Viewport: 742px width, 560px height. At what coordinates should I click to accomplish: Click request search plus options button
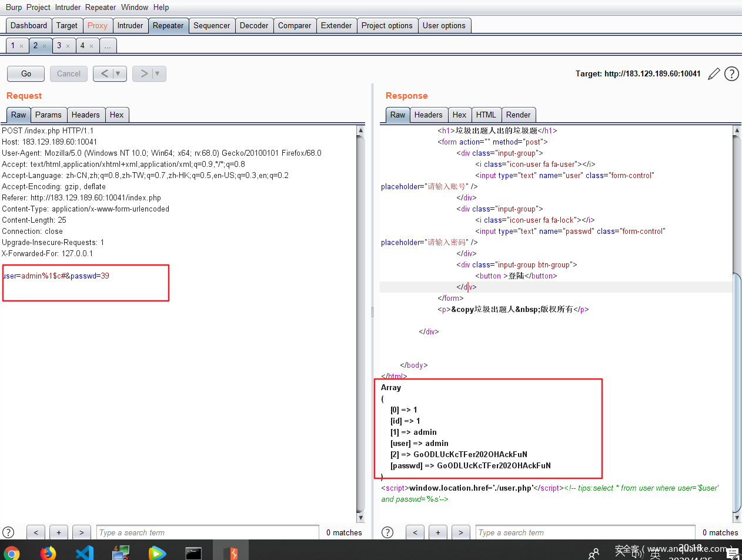point(59,532)
